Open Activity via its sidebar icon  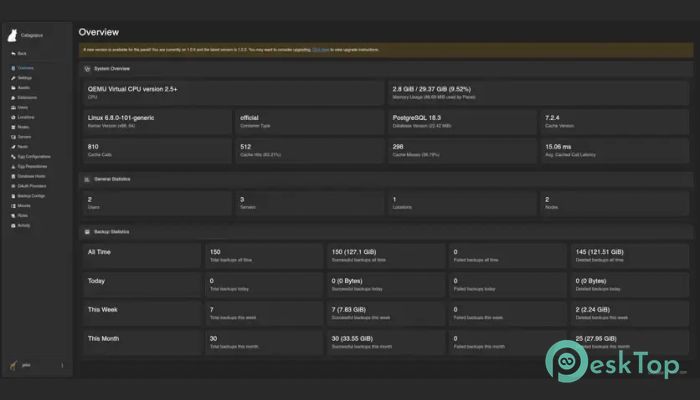point(13,226)
